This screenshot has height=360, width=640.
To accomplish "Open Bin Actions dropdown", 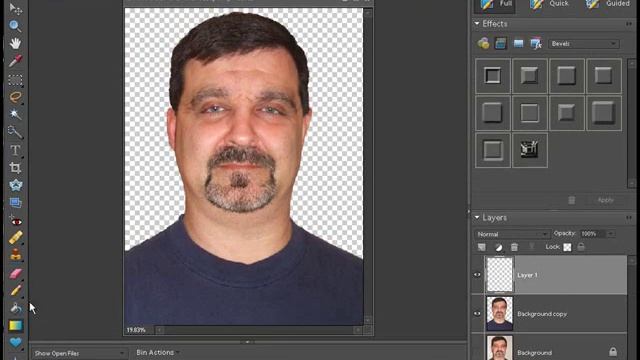I will click(x=158, y=352).
